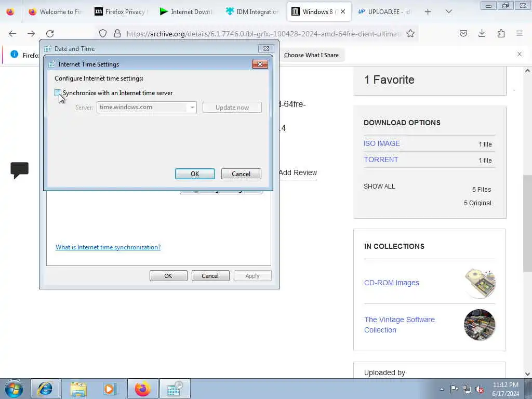The width and height of the screenshot is (532, 399).
Task: Open the TORRENT download option
Action: [381, 159]
